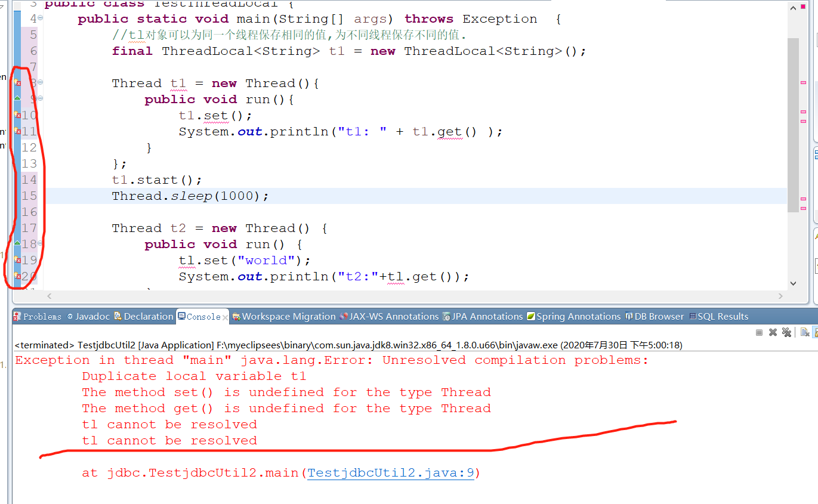This screenshot has height=504, width=818.
Task: Close the Console view tab
Action: [x=225, y=317]
